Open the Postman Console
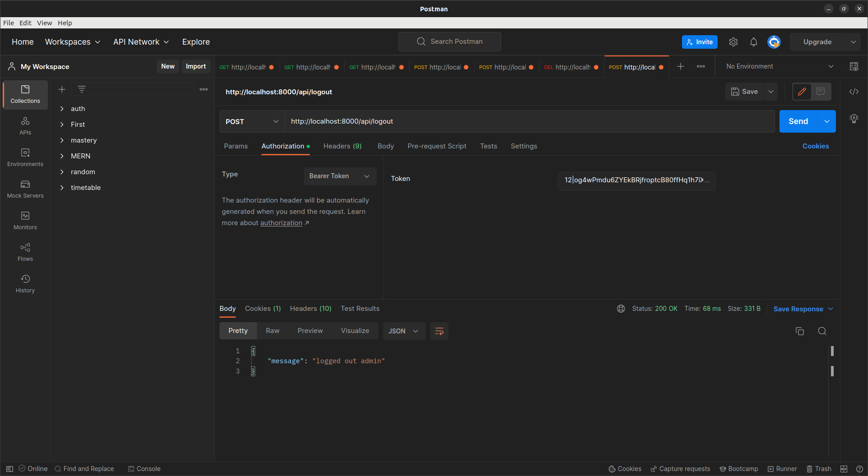The height and width of the screenshot is (476, 868). coord(144,469)
